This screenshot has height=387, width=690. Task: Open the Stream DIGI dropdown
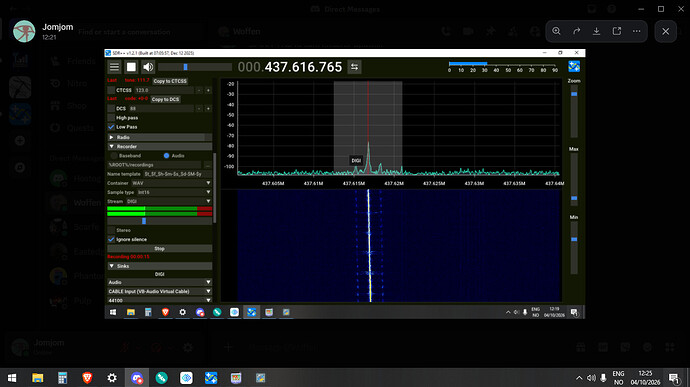click(168, 201)
